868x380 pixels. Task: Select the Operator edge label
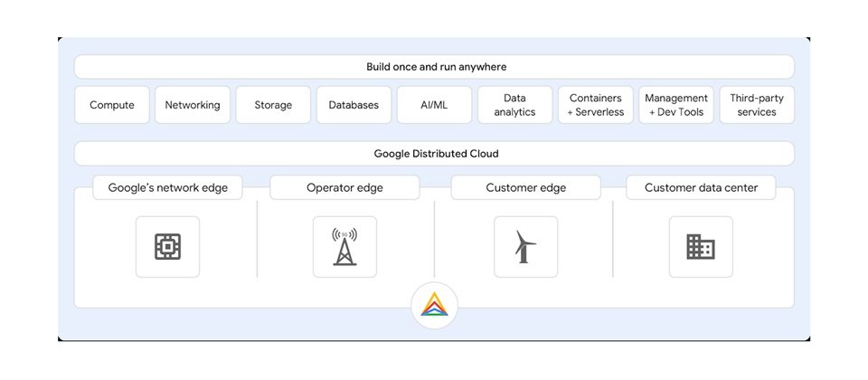[344, 187]
